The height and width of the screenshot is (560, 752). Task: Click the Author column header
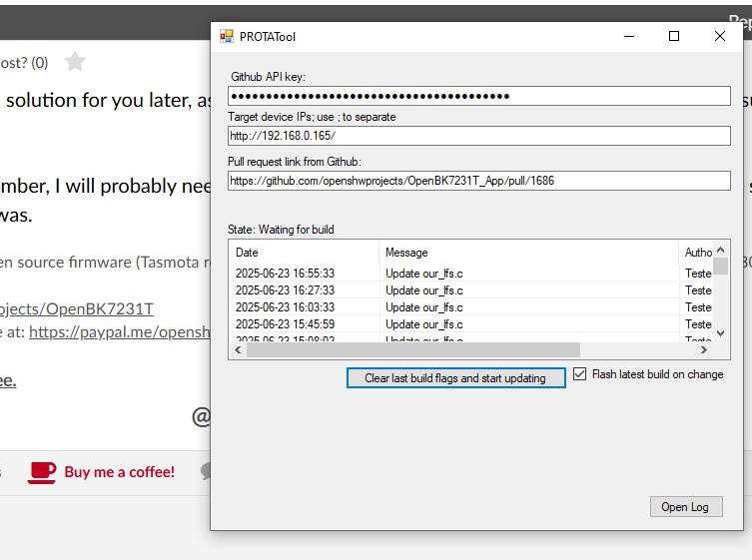point(696,253)
